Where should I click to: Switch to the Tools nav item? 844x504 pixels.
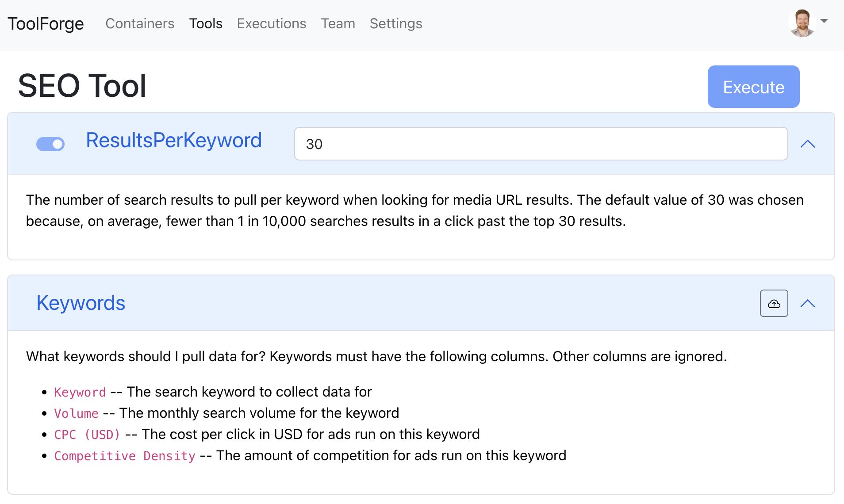point(206,23)
